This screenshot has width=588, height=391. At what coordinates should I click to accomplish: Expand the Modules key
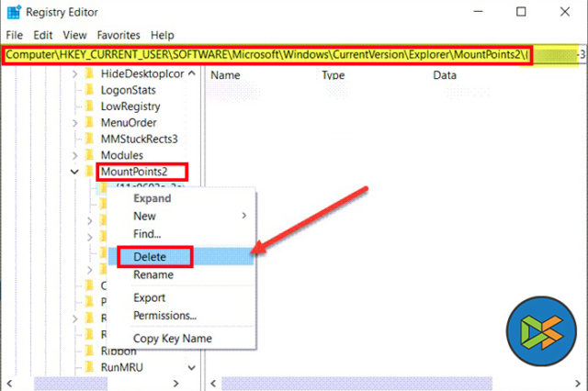pyautogui.click(x=75, y=155)
